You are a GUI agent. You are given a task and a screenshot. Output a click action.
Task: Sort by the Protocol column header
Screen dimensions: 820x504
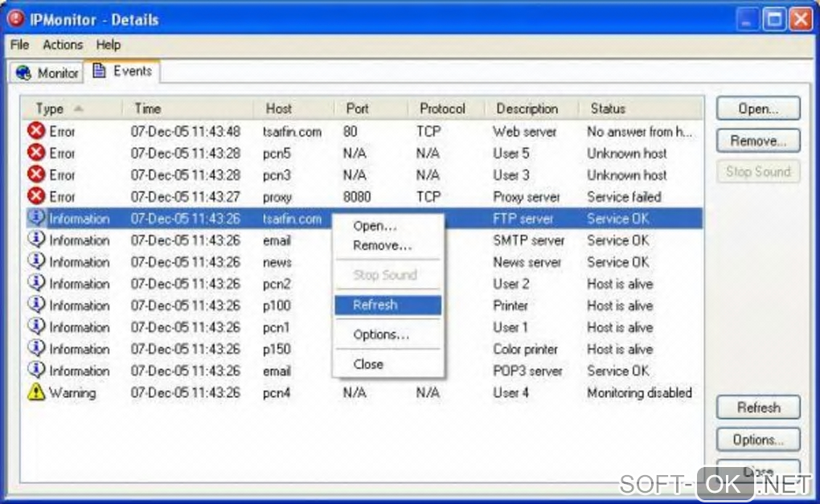[446, 109]
